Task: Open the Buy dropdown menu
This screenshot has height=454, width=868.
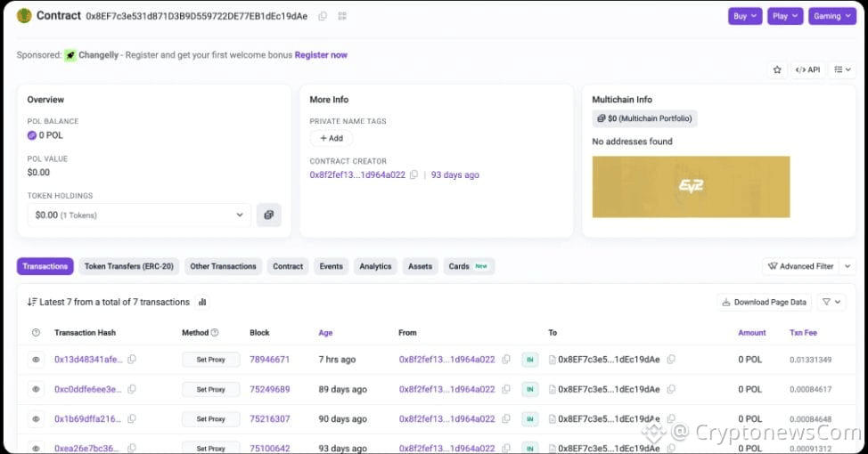Action: [745, 16]
